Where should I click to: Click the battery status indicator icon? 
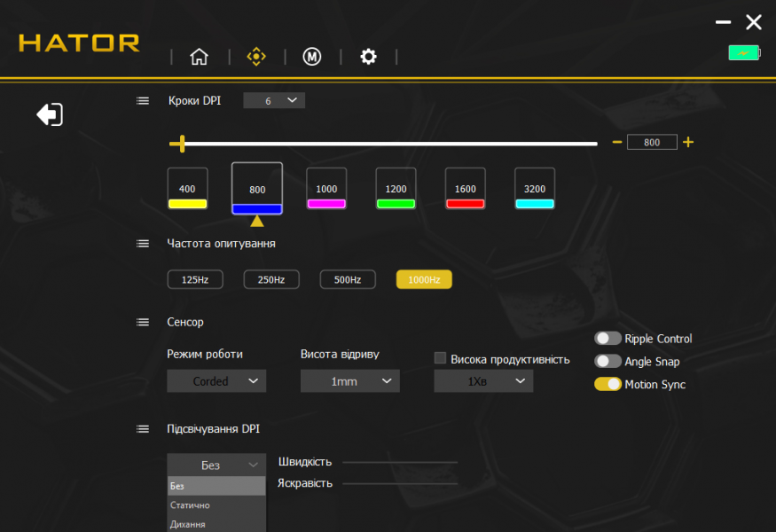point(743,53)
